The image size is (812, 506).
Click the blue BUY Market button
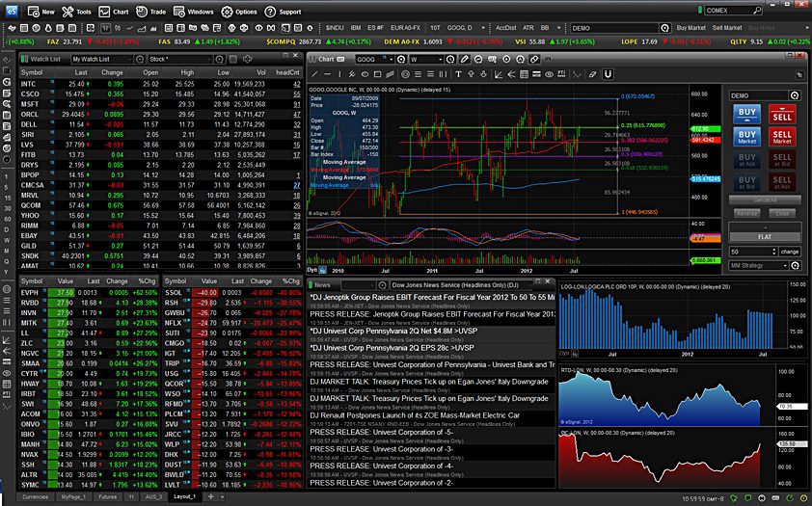[x=746, y=138]
